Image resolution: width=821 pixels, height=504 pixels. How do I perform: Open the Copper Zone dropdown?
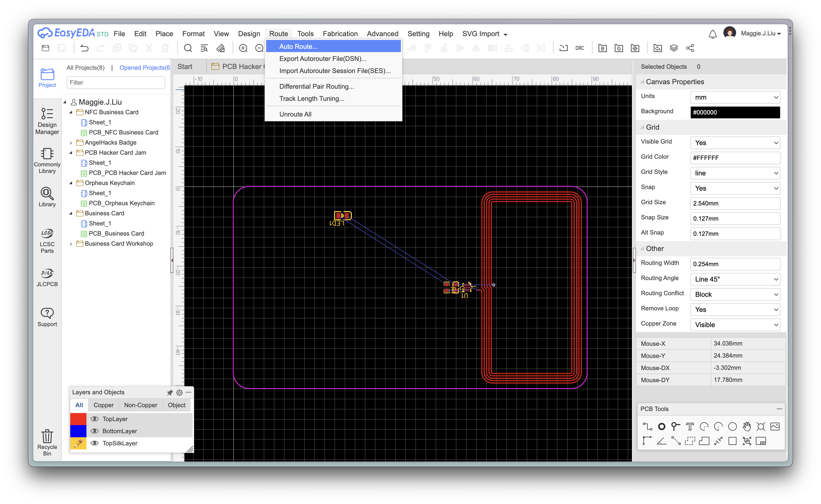coord(735,325)
